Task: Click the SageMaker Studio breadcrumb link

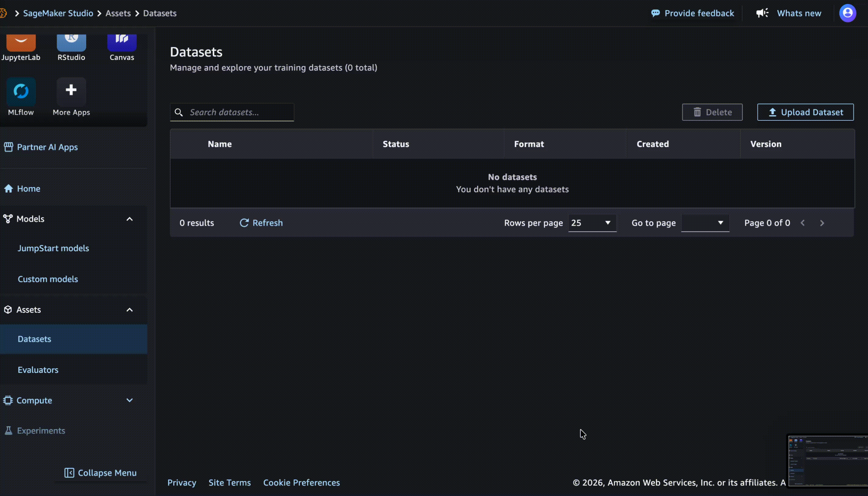Action: tap(58, 13)
